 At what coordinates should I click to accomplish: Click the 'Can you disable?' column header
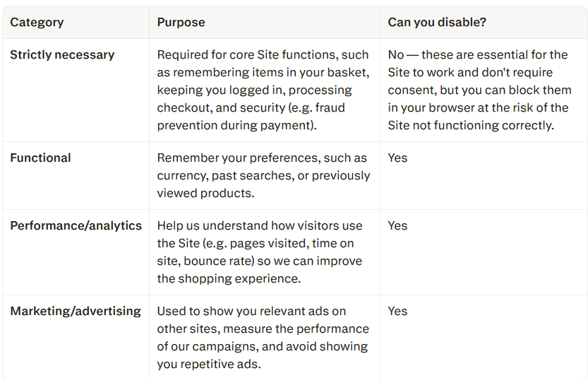437,23
